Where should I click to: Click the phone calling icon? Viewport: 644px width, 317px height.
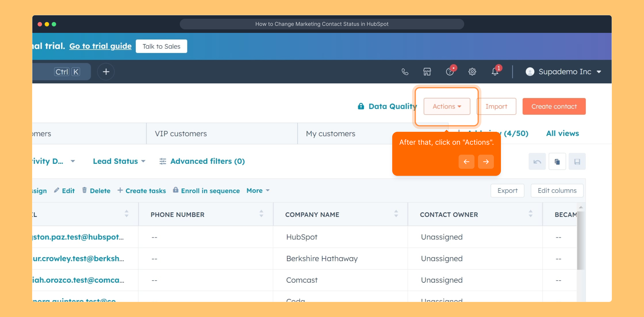click(x=405, y=72)
